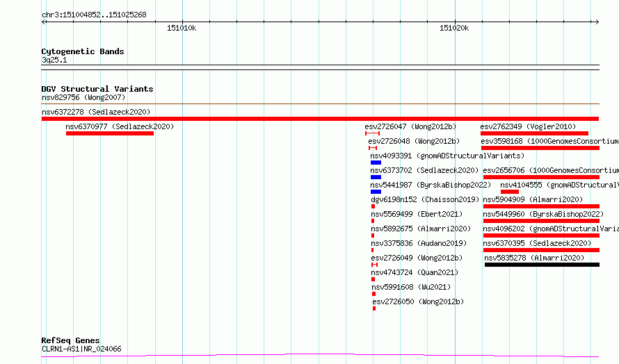Select the 3q25.1 band label
619x364 pixels.
[x=54, y=60]
